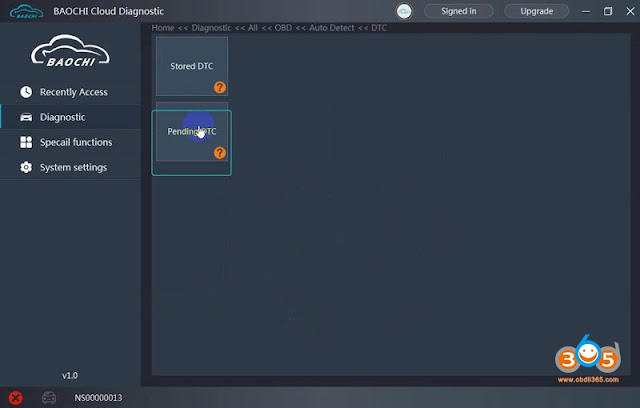Click the large BAOCHI sidebar logo
Screen dimensions: 640x408
70,51
